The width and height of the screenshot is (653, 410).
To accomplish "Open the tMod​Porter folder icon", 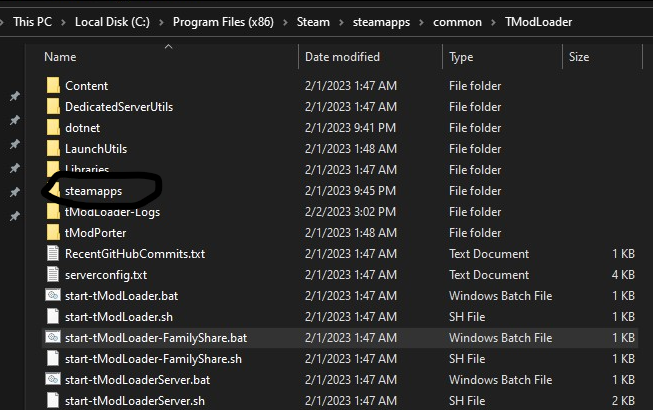I will pos(53,233).
